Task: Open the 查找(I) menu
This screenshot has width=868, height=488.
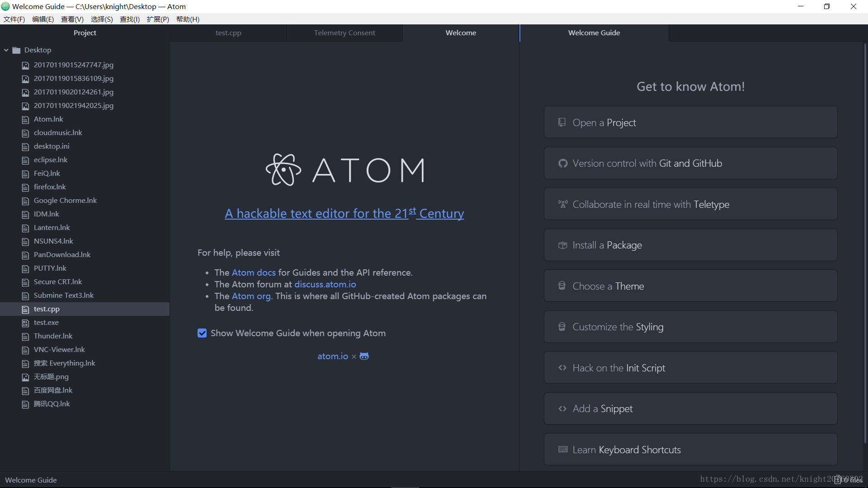Action: tap(130, 19)
